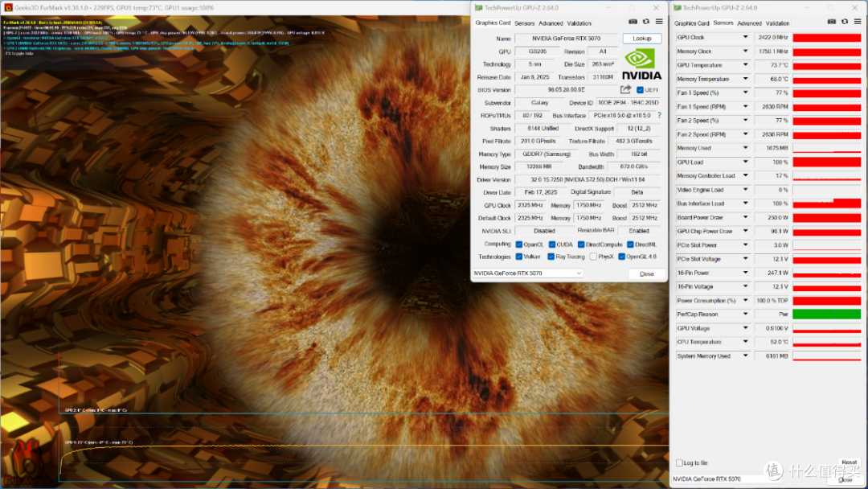Open the GPU-Z hamburger menu icon
Viewport: 868px width, 489px height.
pyautogui.click(x=659, y=22)
